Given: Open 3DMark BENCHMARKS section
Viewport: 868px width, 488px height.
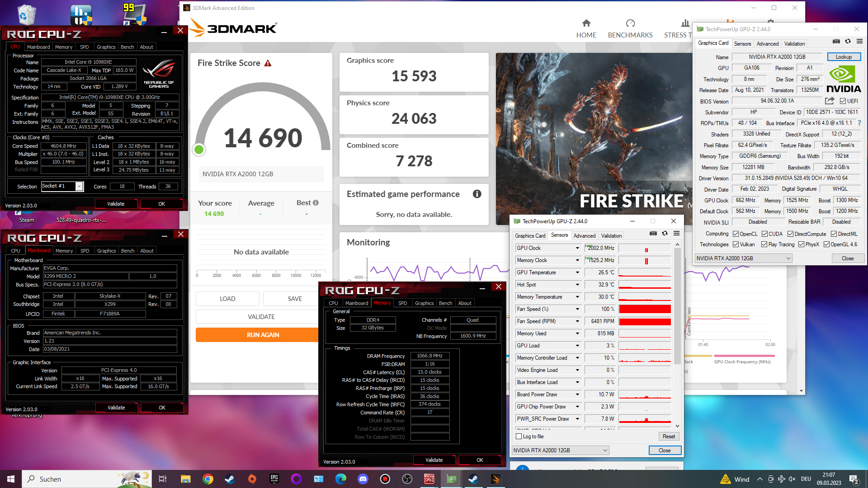Looking at the screenshot, I should point(630,28).
